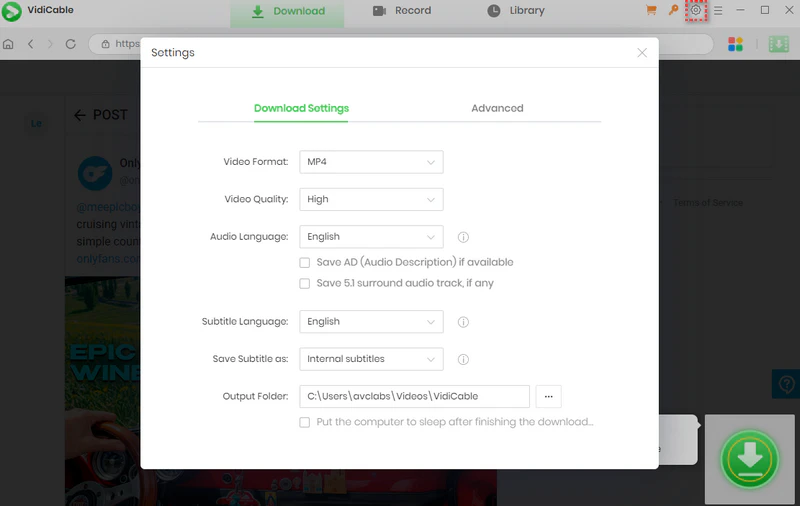Image resolution: width=800 pixels, height=506 pixels.
Task: Click the Output Folder path field
Action: (414, 396)
